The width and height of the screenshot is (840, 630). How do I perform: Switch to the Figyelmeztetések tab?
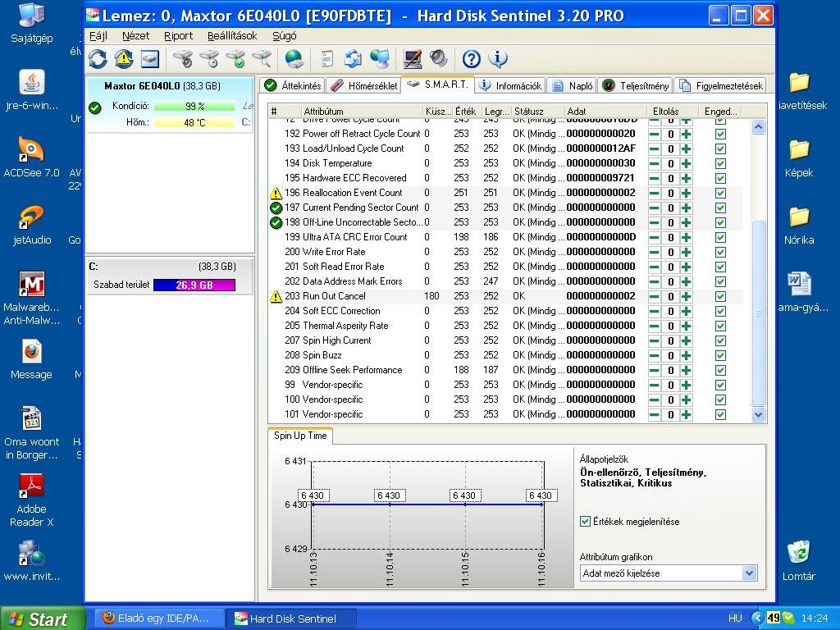[x=720, y=85]
